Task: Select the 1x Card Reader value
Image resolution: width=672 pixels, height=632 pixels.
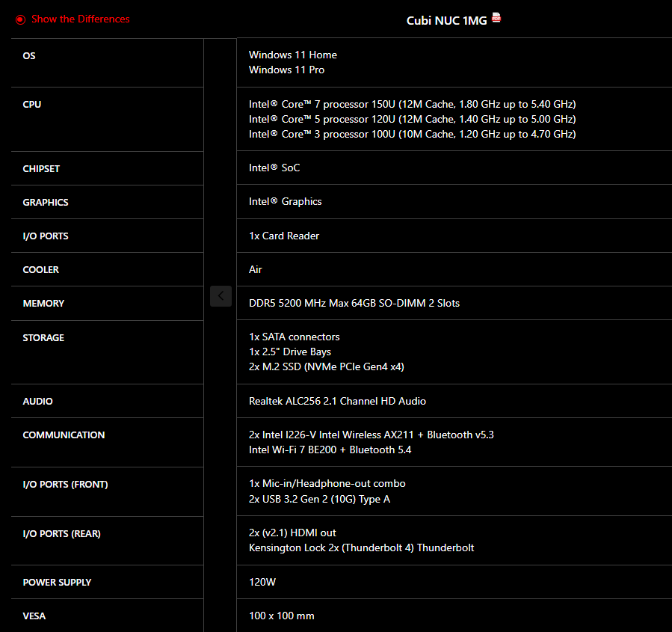Action: [x=284, y=236]
